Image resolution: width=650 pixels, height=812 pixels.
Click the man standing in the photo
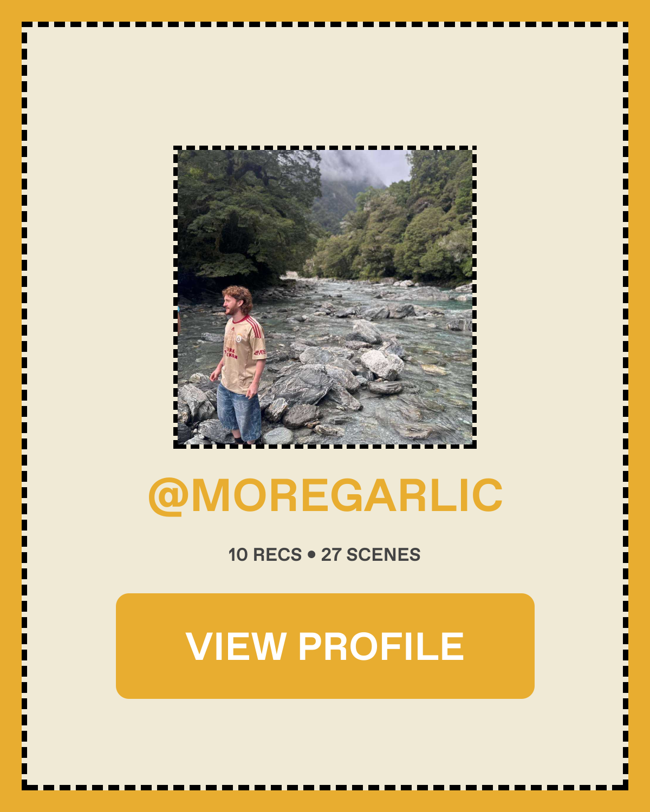click(239, 364)
